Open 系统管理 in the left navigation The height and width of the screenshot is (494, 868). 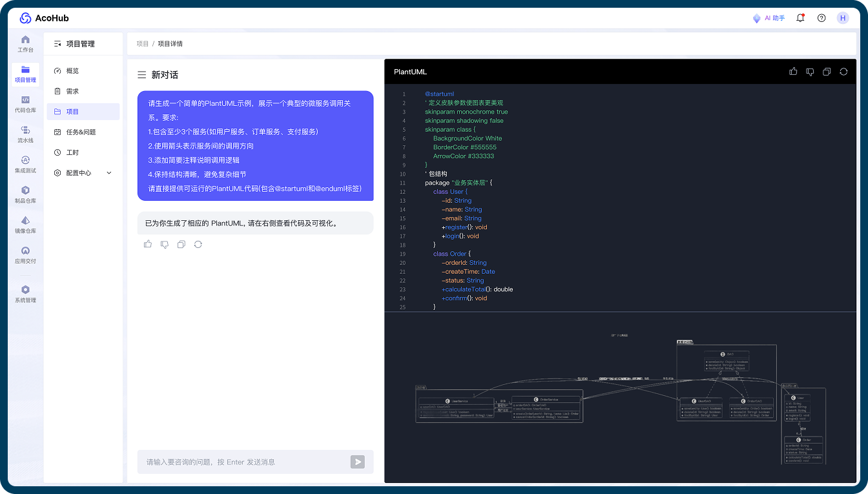tap(25, 294)
